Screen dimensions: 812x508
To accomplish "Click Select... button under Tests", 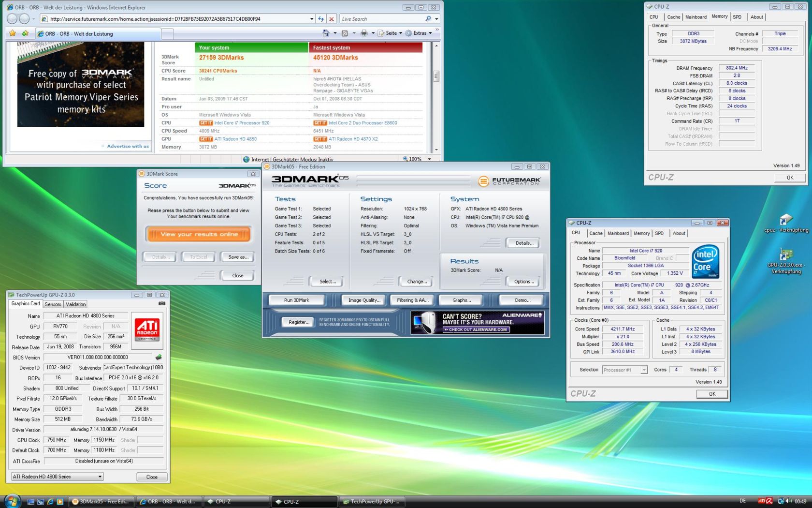I will coord(328,282).
